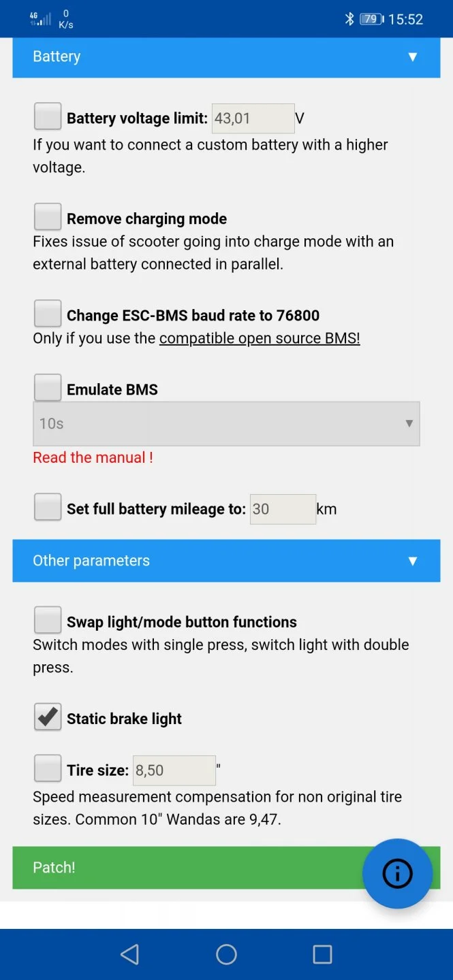Focus the Tire size input field
The width and height of the screenshot is (453, 980).
point(174,770)
